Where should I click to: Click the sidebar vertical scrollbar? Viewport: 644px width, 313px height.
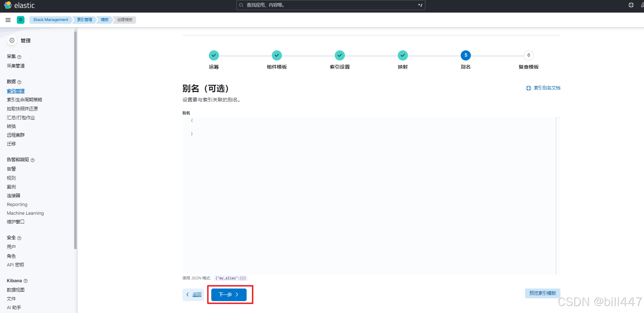tap(75, 140)
